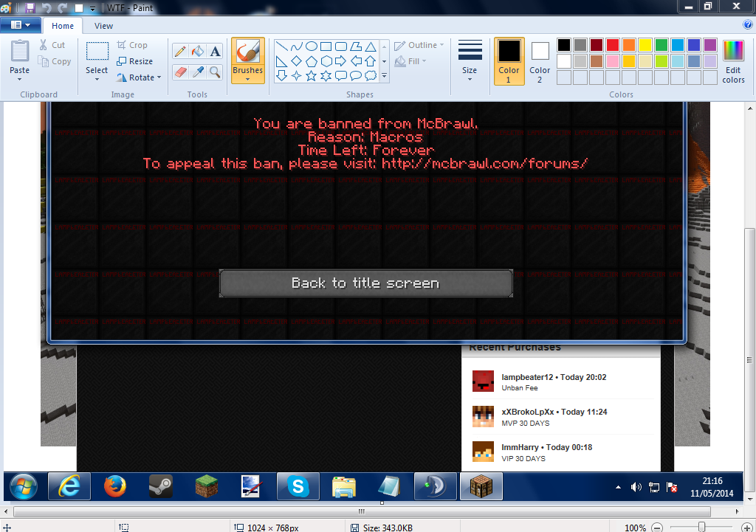Screen dimensions: 756x532
Task: Choose the Five-point star shape
Action: 312,76
